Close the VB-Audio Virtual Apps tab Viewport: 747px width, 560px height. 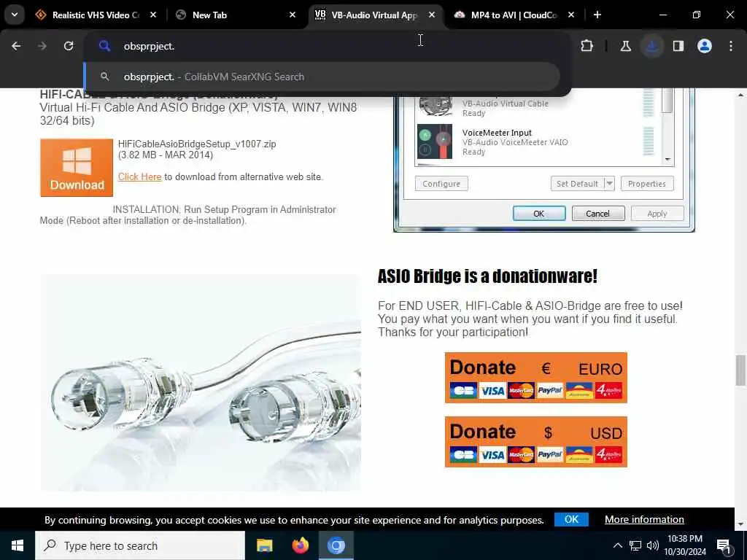[432, 15]
